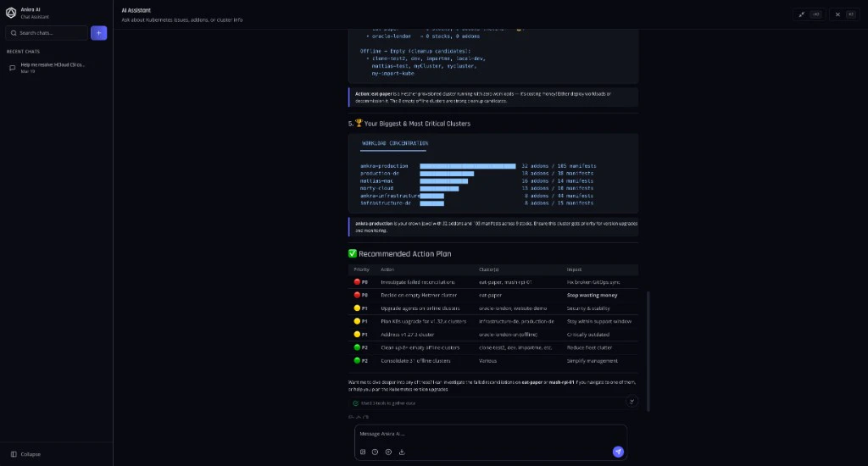The height and width of the screenshot is (466, 868).
Task: Click the Action column header
Action: click(387, 269)
